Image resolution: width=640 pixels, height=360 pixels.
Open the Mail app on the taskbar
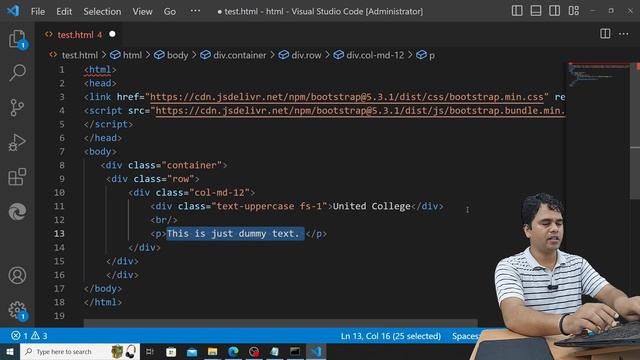pyautogui.click(x=192, y=351)
